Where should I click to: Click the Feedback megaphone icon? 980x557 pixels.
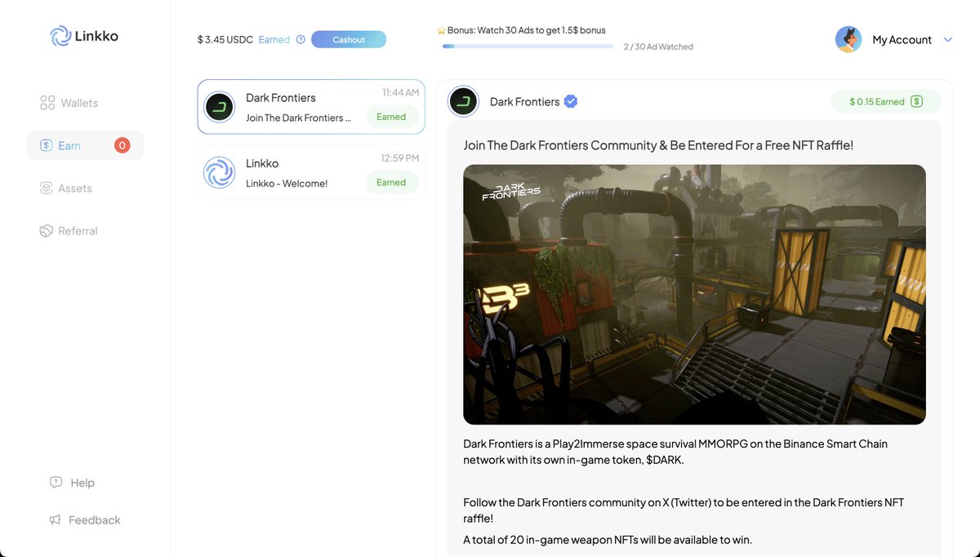[x=55, y=520]
